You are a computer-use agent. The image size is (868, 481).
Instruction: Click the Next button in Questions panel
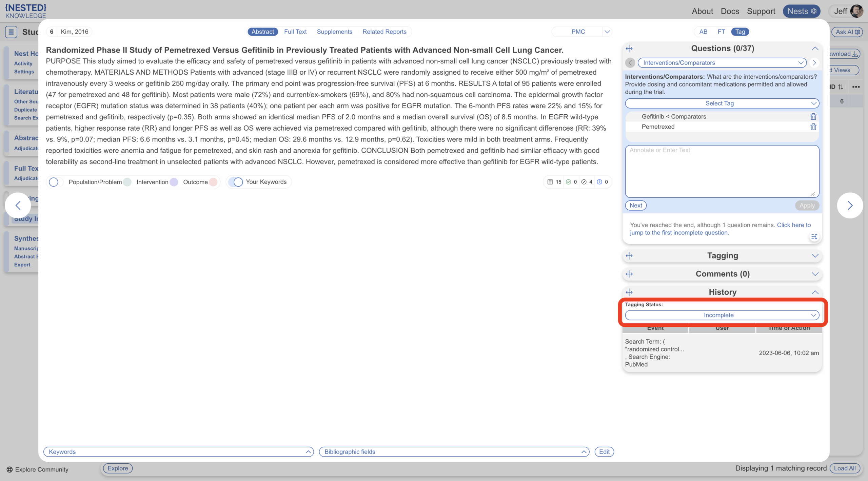pos(635,206)
